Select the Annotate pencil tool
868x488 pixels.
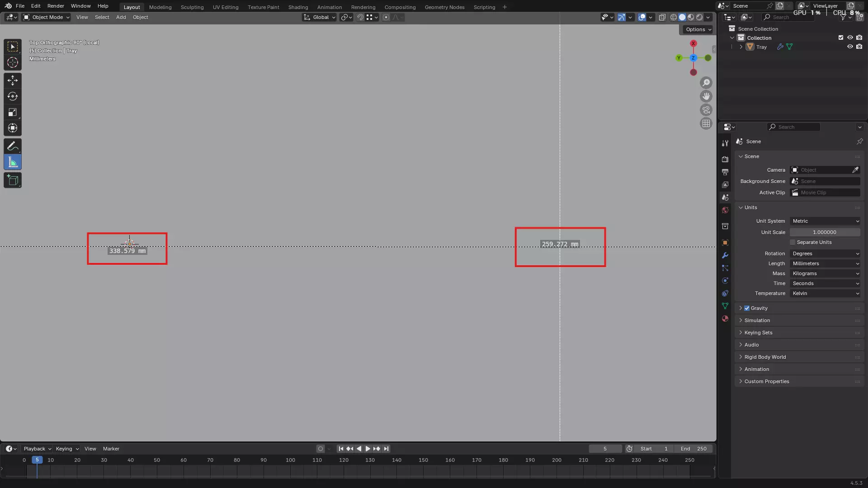point(13,146)
